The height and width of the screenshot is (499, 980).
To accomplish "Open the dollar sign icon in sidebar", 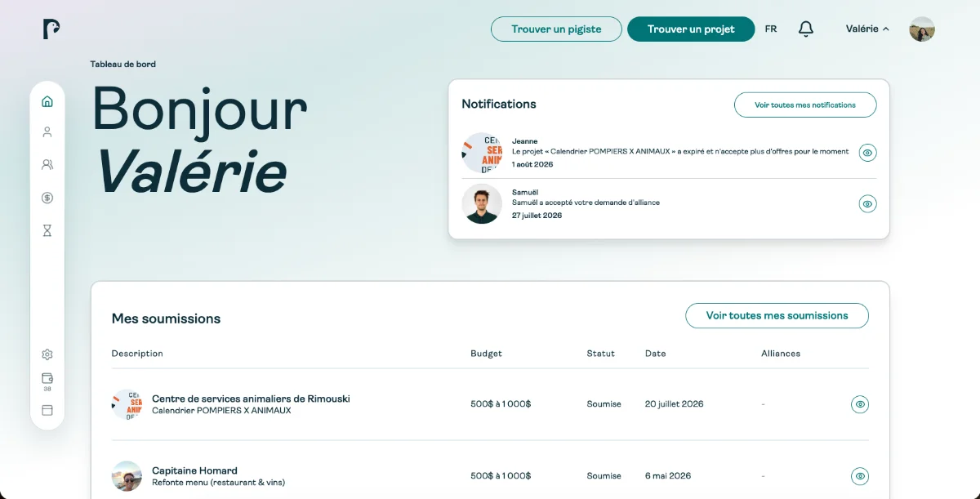I will pyautogui.click(x=47, y=198).
